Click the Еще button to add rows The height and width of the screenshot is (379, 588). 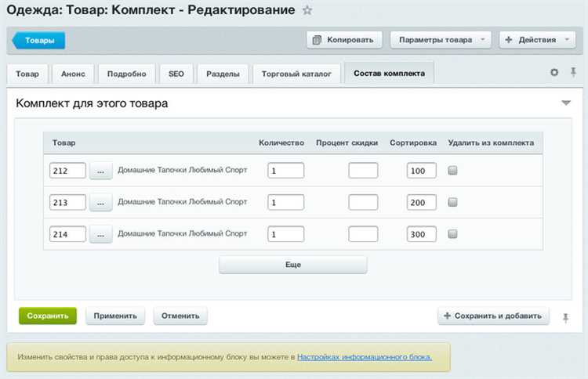tap(293, 265)
